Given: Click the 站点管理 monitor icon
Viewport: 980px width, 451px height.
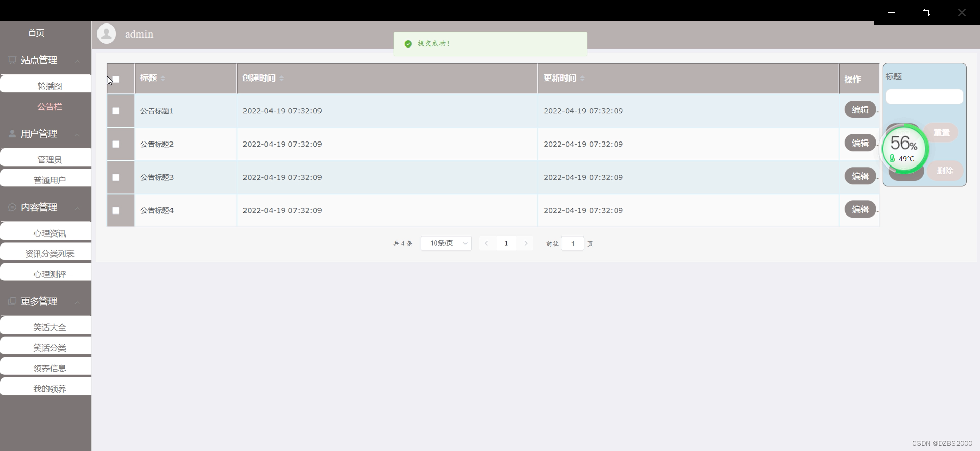Looking at the screenshot, I should [12, 60].
